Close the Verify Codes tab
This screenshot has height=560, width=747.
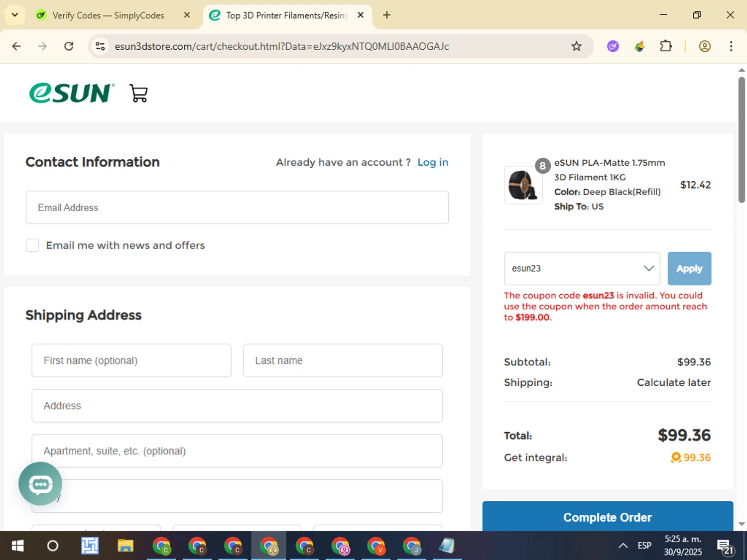(187, 15)
